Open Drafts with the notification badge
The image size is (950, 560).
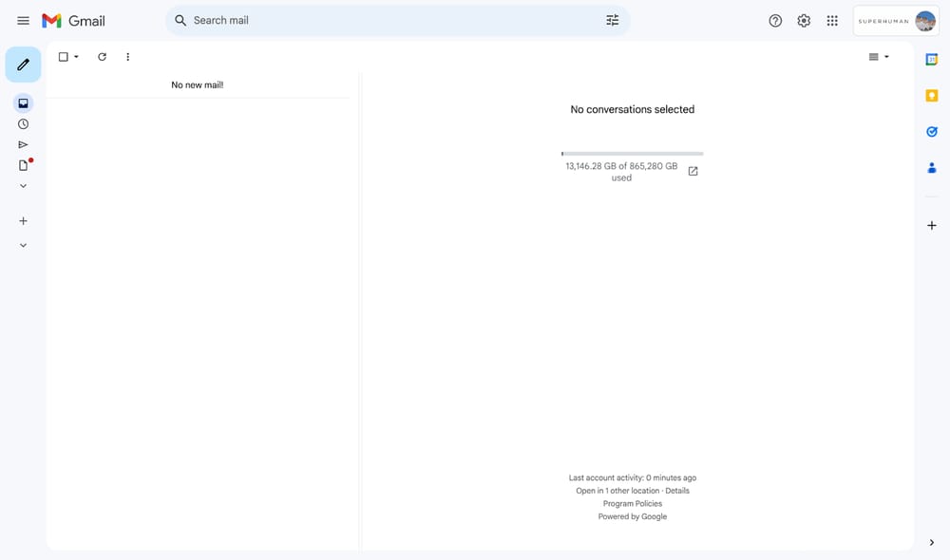click(23, 165)
